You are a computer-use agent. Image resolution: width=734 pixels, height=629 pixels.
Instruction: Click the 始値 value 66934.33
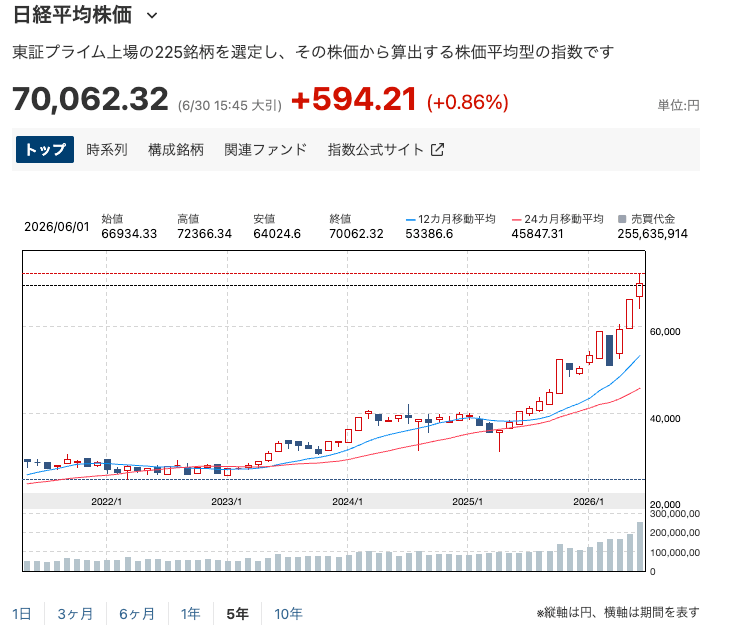(x=129, y=234)
